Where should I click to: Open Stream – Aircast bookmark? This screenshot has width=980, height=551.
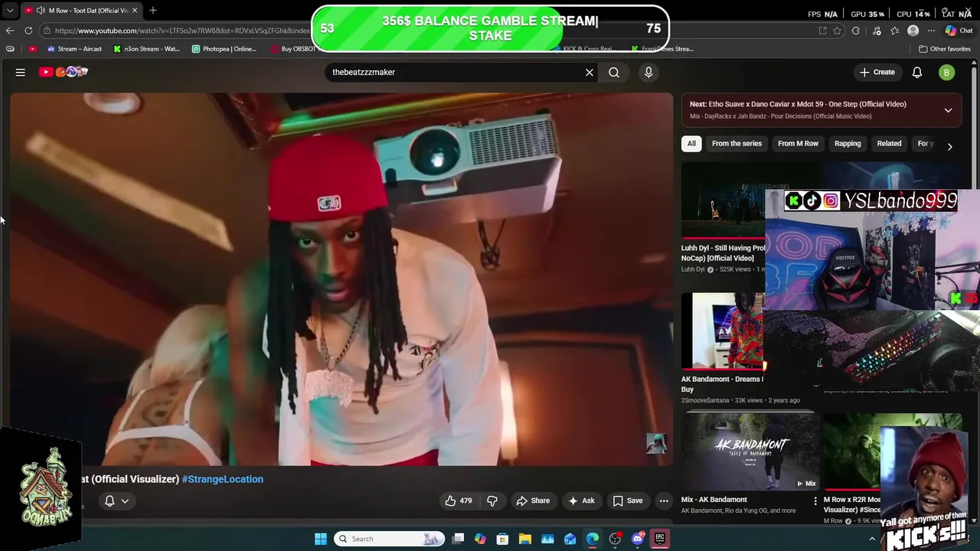coord(74,49)
